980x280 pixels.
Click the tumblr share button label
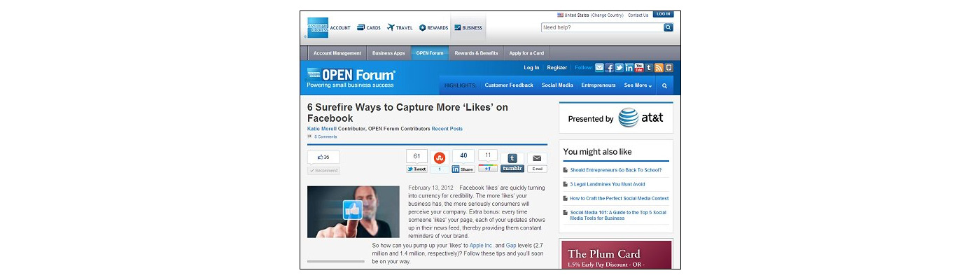click(x=512, y=169)
